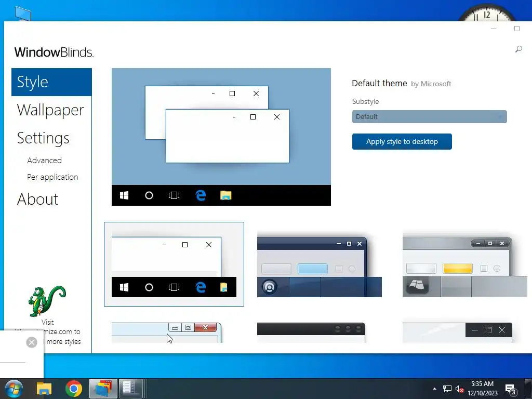This screenshot has width=532, height=399.
Task: Go to the Settings section
Action: (x=43, y=138)
